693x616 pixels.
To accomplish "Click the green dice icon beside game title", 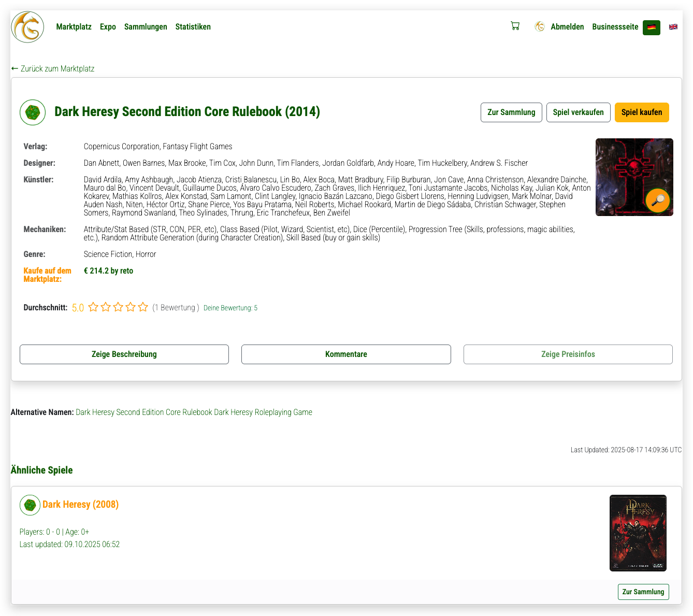I will [x=33, y=112].
